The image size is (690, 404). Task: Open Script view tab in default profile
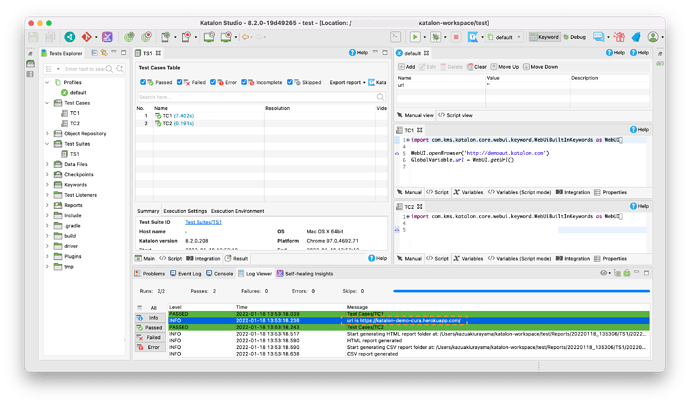(x=455, y=115)
